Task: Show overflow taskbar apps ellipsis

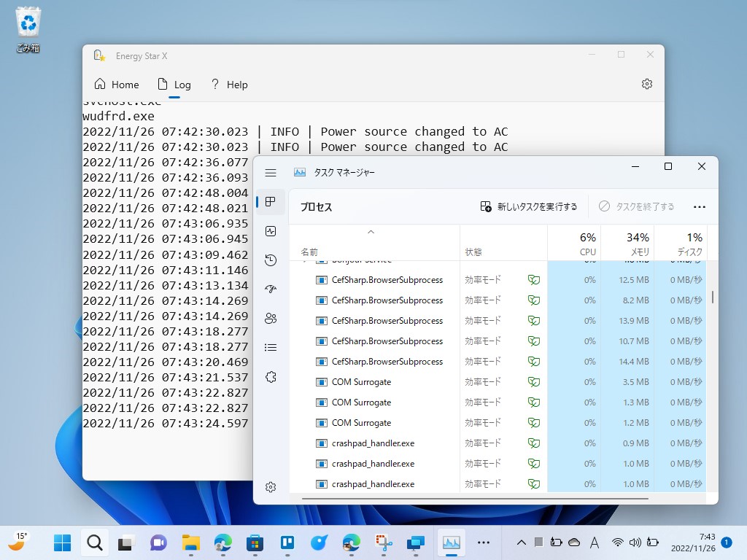Action: pos(483,542)
